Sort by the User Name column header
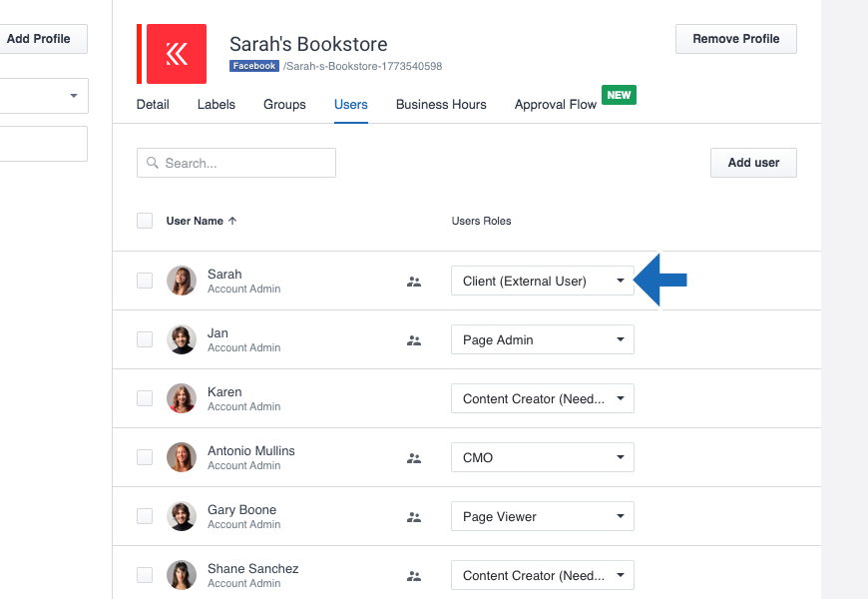This screenshot has width=868, height=599. [197, 221]
